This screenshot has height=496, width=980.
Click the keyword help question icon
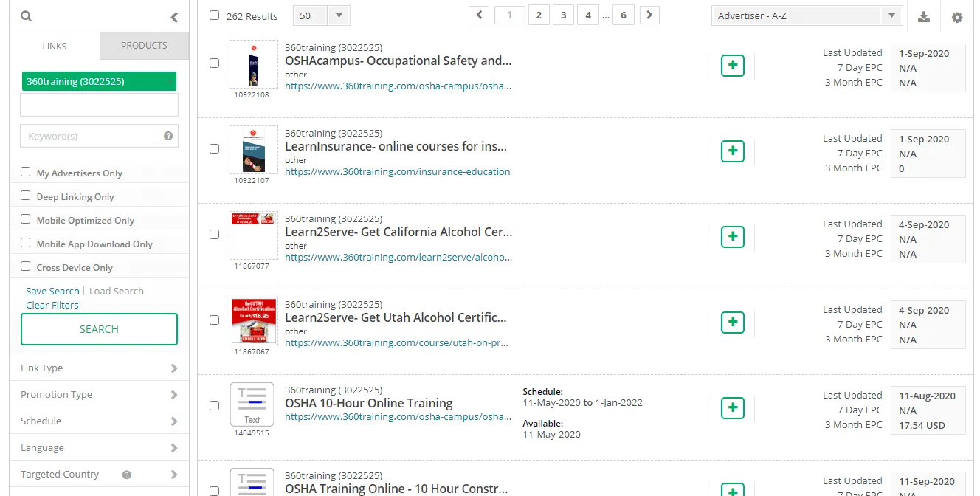168,136
